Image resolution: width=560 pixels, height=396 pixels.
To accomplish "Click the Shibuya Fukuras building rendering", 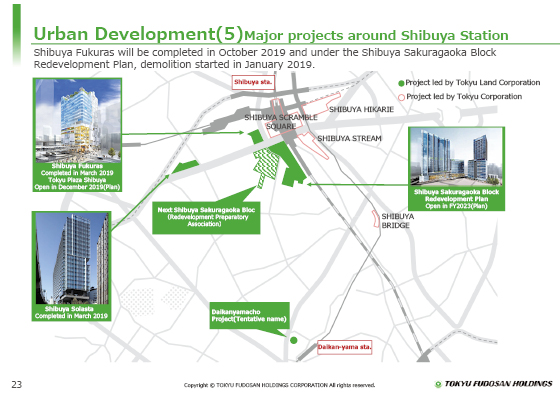I will click(x=78, y=121).
